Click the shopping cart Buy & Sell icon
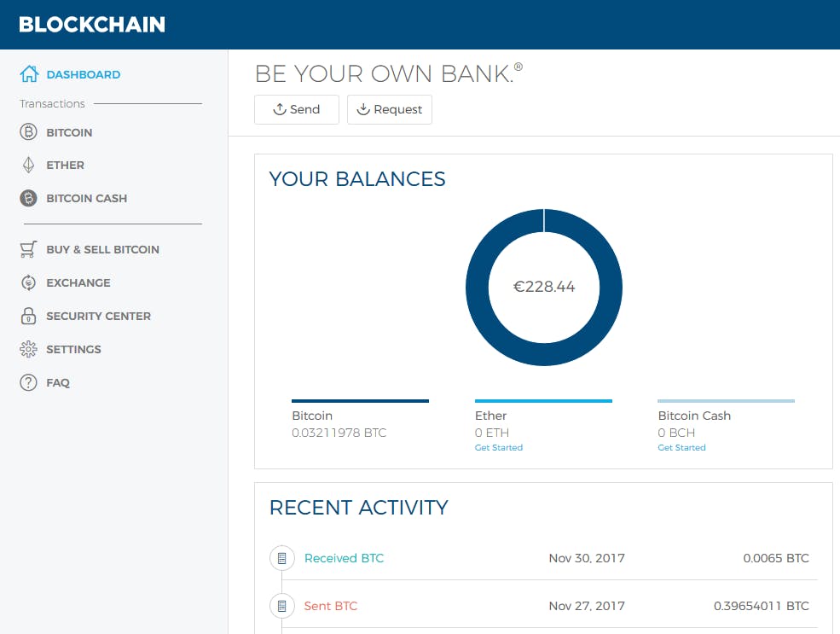Viewport: 840px width, 634px height. point(29,249)
